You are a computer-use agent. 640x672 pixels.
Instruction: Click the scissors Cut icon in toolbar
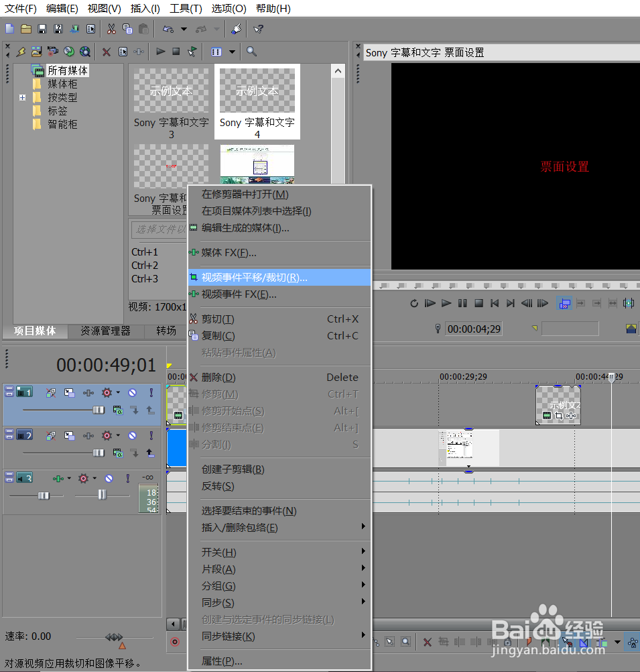(x=111, y=29)
